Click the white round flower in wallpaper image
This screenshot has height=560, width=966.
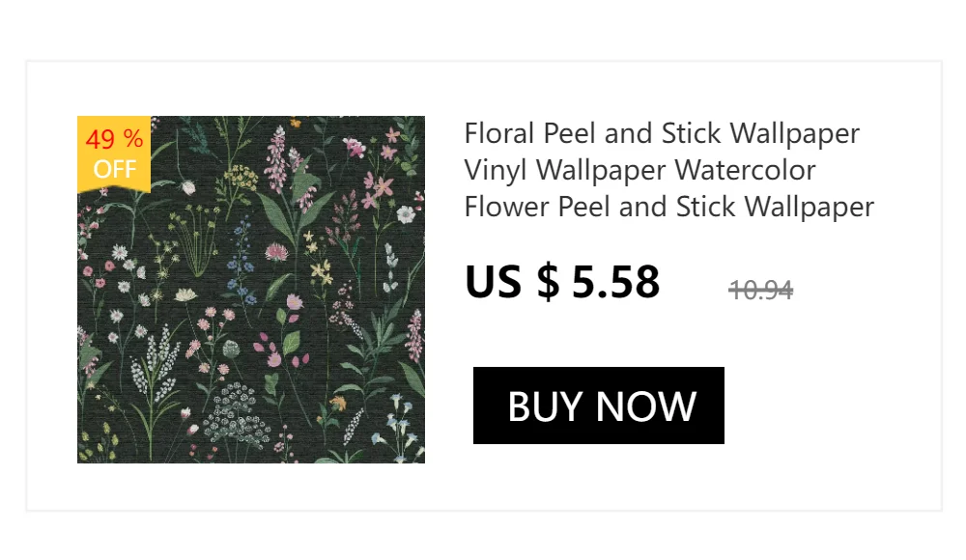[x=406, y=214]
